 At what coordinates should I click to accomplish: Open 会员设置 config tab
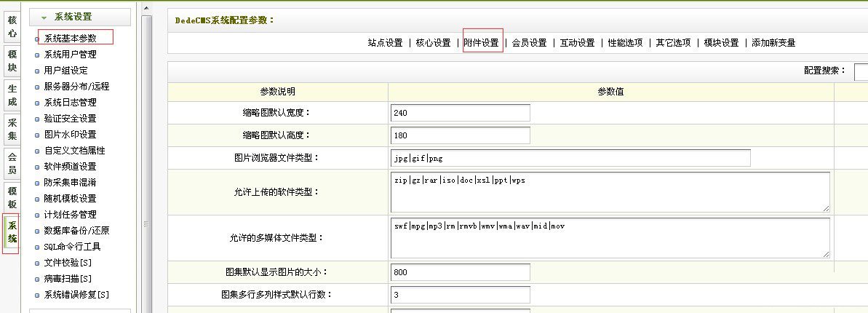tap(529, 43)
